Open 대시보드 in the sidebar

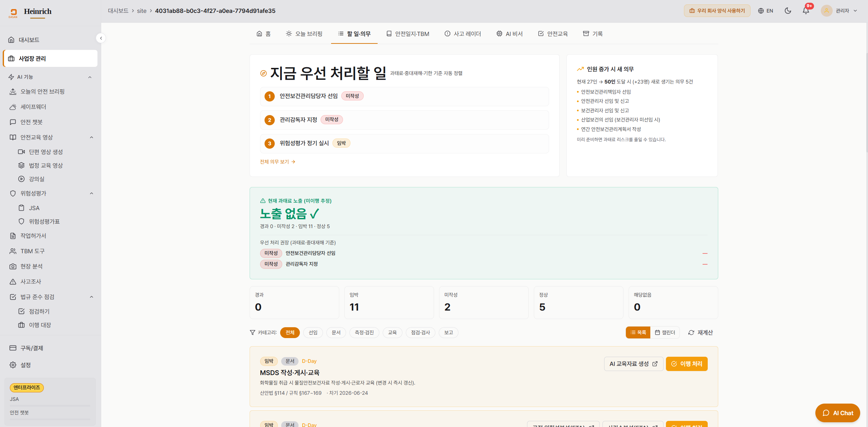[50, 40]
